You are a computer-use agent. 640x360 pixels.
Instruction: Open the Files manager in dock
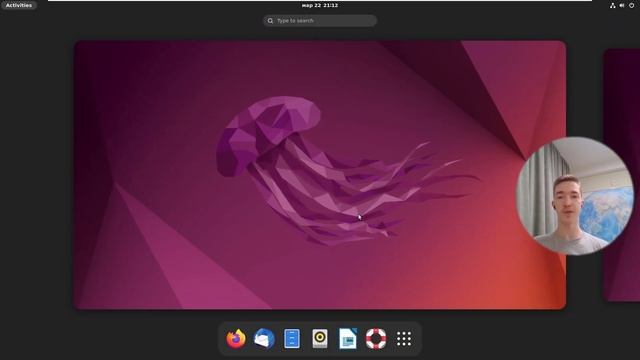(292, 339)
